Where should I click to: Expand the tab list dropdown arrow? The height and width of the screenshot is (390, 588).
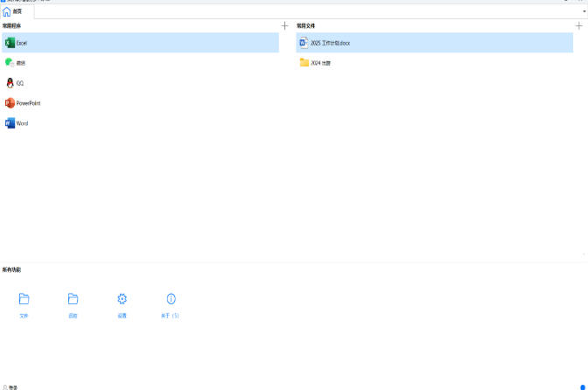[x=584, y=11]
